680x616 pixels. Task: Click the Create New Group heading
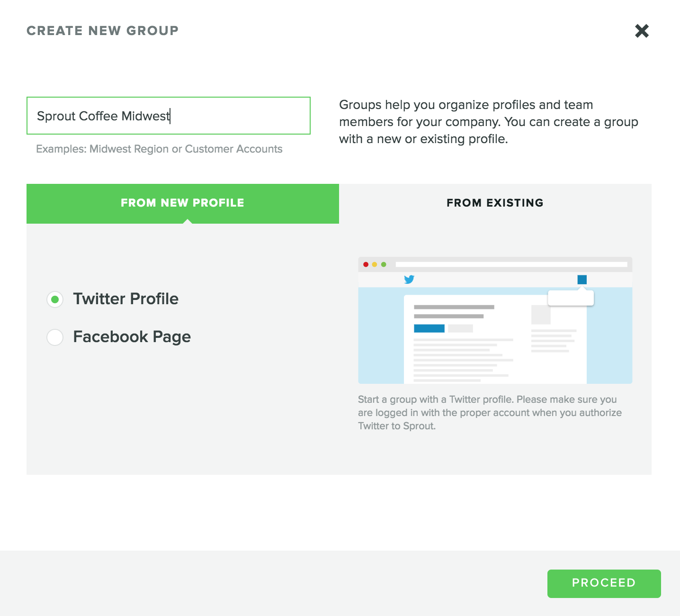click(103, 31)
